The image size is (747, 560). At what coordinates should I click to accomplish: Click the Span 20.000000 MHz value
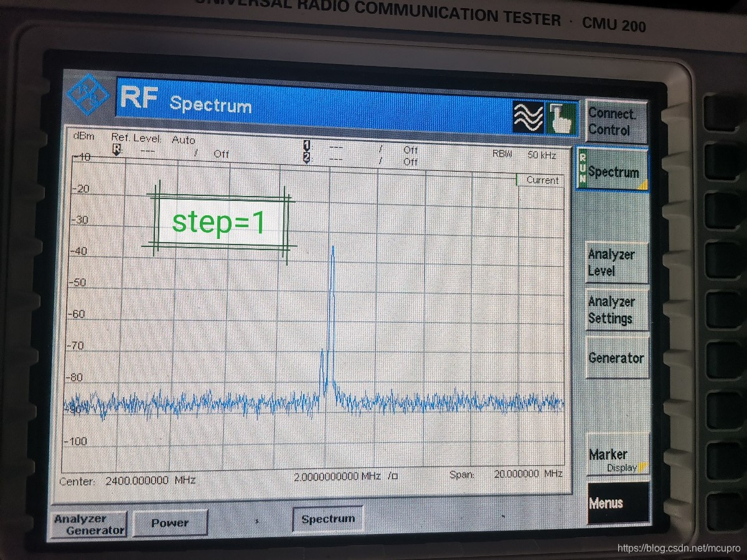click(528, 474)
